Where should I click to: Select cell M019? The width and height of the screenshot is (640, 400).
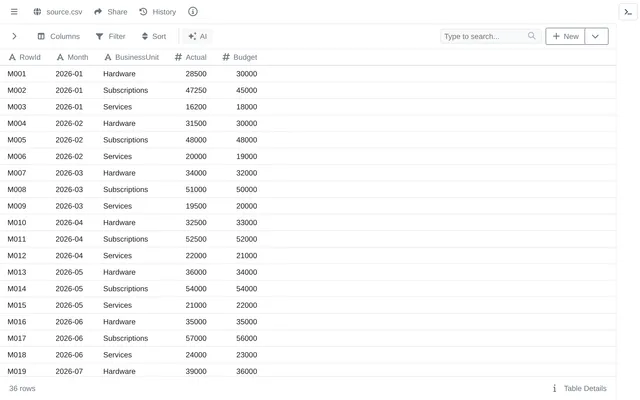click(17, 371)
